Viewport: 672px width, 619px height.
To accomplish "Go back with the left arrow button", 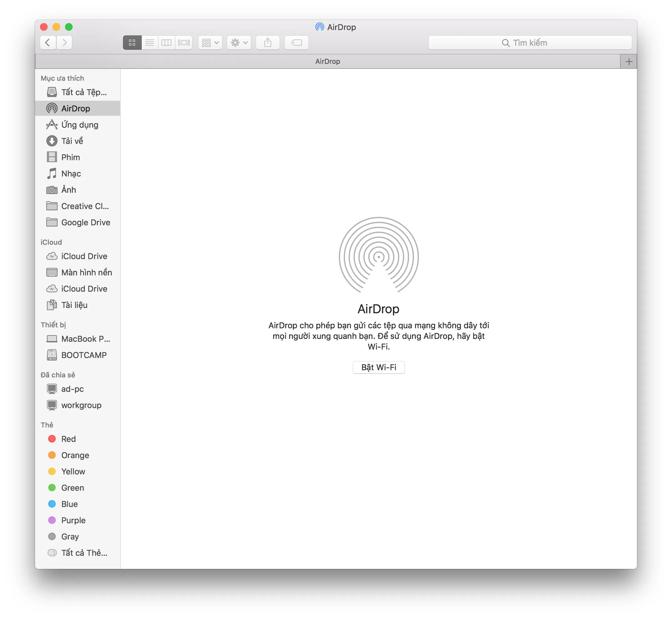I will (48, 43).
